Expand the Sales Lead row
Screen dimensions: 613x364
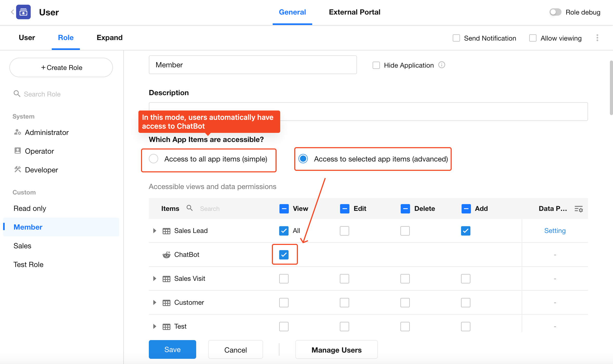click(x=155, y=231)
